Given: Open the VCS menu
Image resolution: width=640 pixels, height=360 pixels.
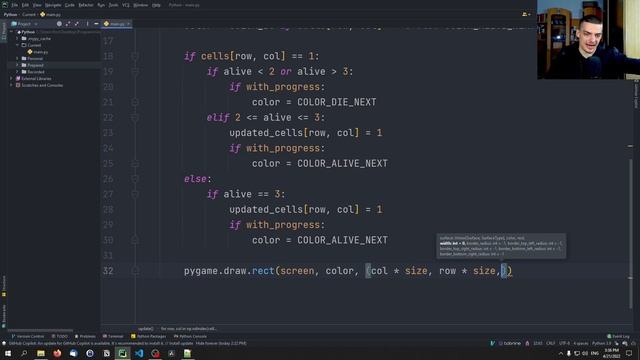Looking at the screenshot, I should [x=126, y=5].
